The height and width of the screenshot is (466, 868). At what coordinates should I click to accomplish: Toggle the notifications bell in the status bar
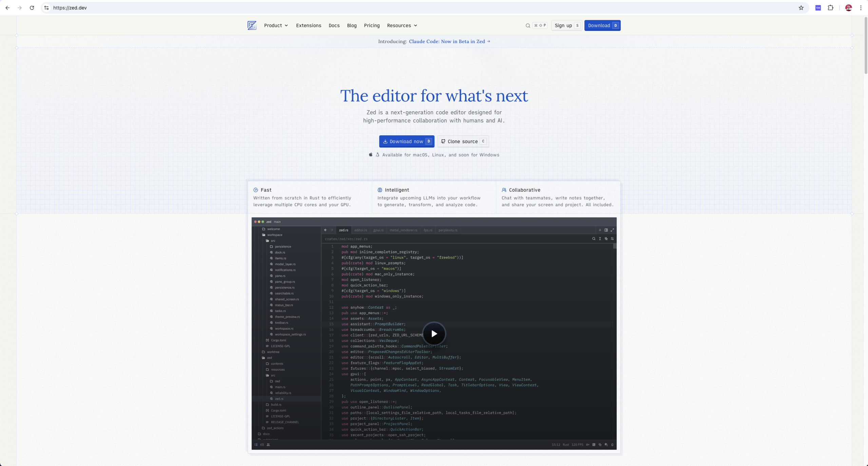[612, 445]
